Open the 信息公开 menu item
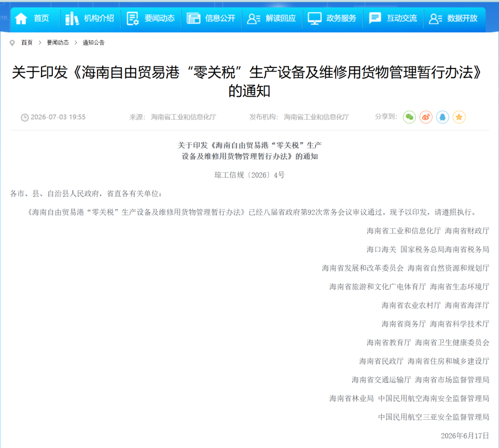Screen dimensions: 499x448 [x=220, y=18]
